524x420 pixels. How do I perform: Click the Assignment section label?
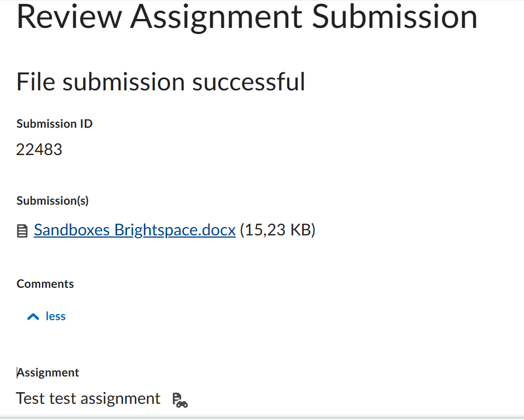click(48, 373)
